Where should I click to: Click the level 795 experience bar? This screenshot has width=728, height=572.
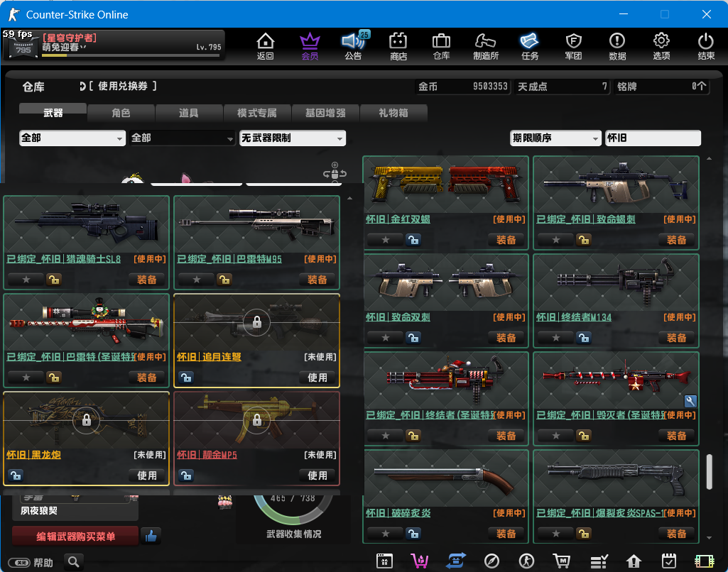(x=131, y=55)
